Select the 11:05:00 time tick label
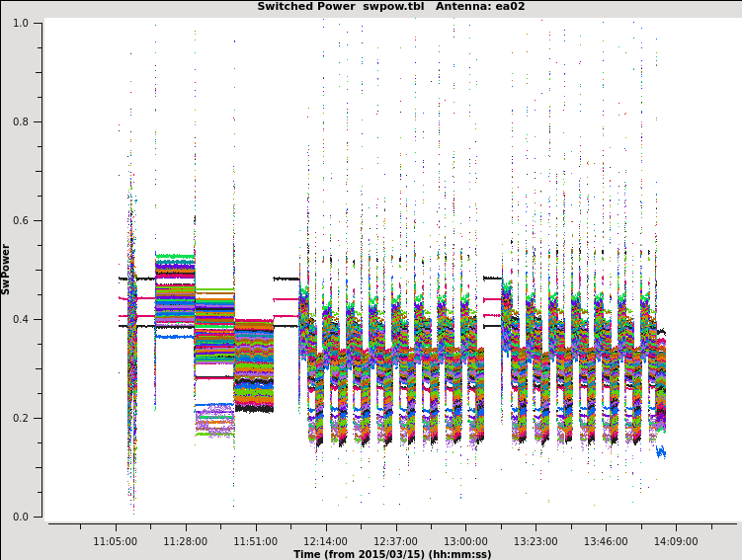This screenshot has width=742, height=560. point(116,541)
